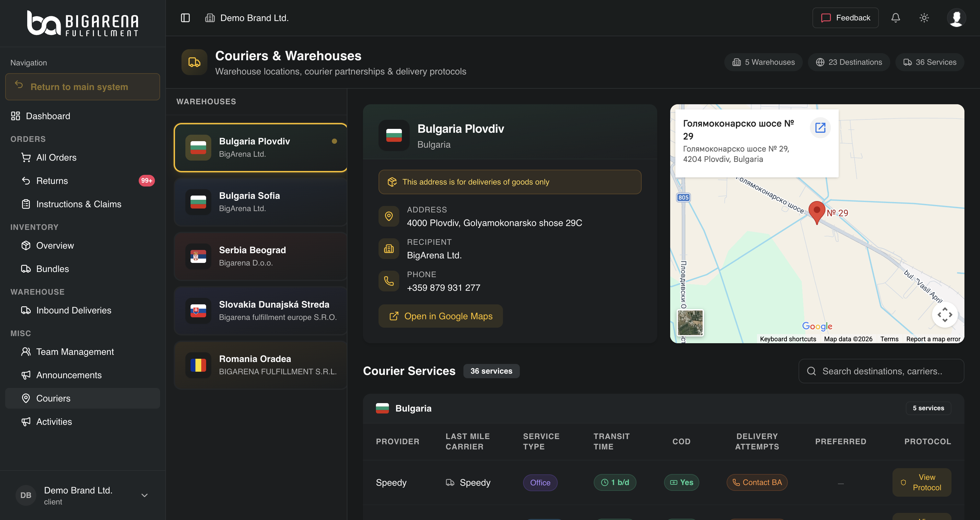Click the Romania flag icon on Oradea card
Image resolution: width=980 pixels, height=520 pixels.
click(198, 365)
